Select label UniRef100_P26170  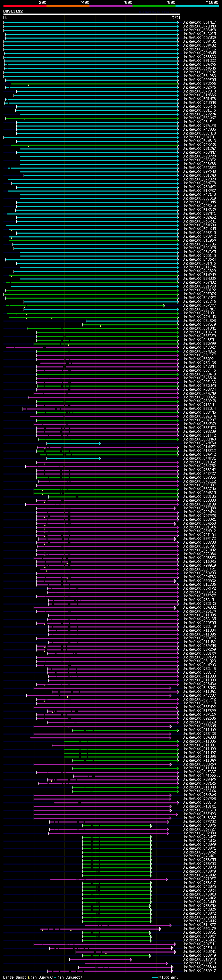[x=199, y=612]
